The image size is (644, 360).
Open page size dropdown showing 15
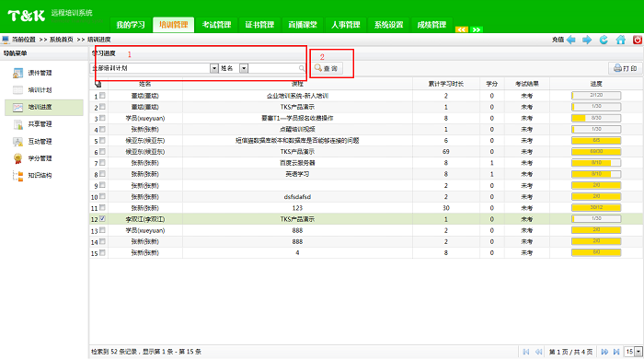638,352
